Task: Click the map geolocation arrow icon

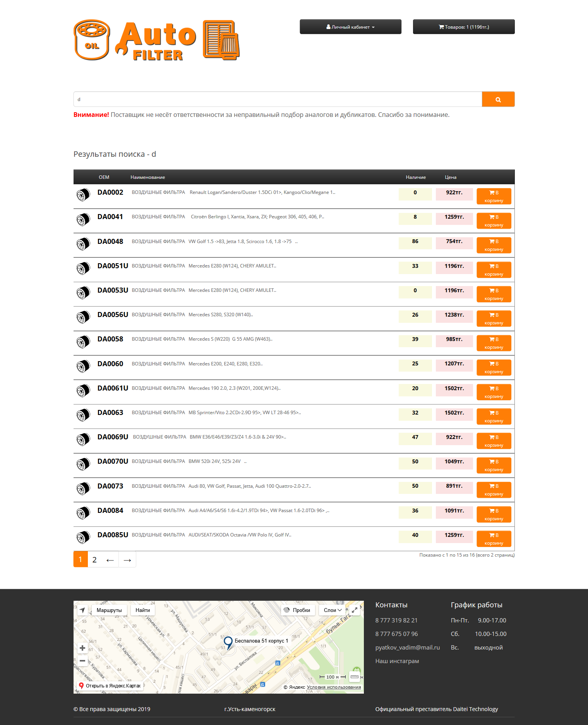Action: coord(82,610)
